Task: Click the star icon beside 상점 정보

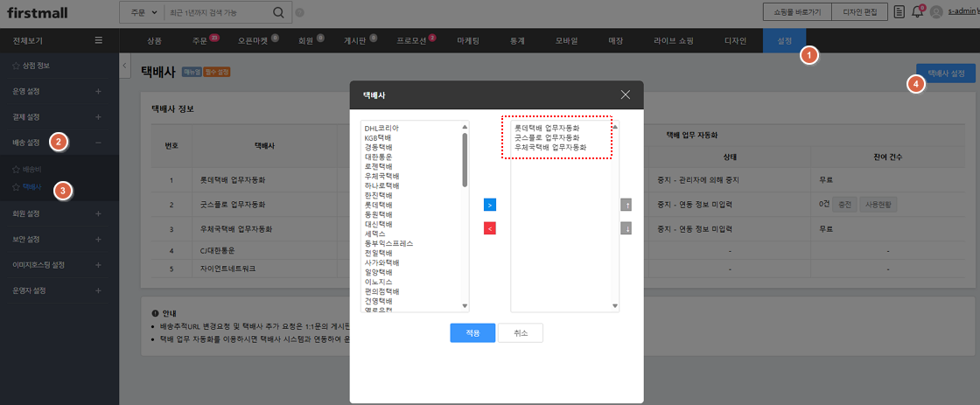Action: pyautogui.click(x=16, y=66)
